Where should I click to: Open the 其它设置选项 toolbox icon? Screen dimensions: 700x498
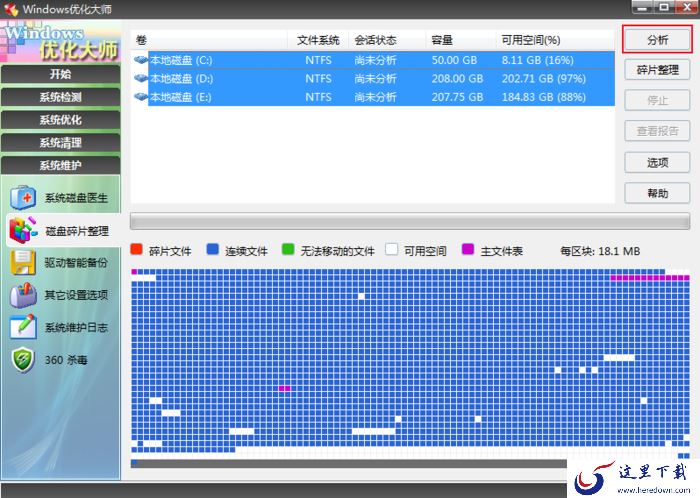click(x=23, y=295)
